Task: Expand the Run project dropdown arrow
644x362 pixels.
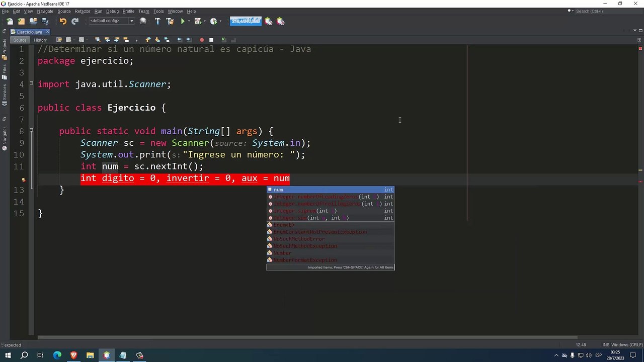Action: [189, 22]
